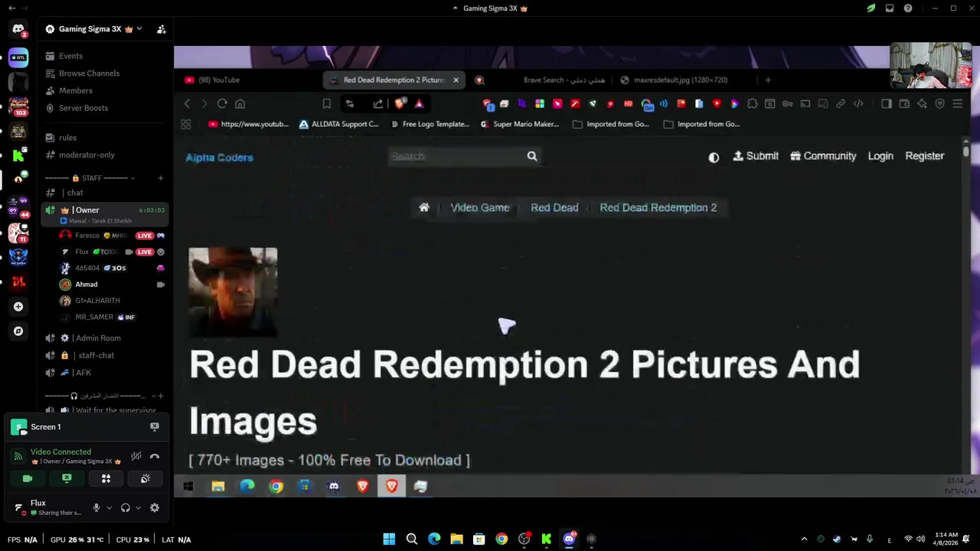Image resolution: width=980 pixels, height=551 pixels.
Task: Open the red DL server icon
Action: click(18, 282)
